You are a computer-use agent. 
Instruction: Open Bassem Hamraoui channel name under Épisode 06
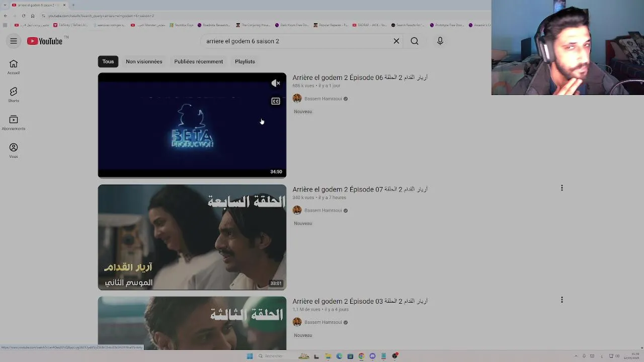pyautogui.click(x=323, y=99)
